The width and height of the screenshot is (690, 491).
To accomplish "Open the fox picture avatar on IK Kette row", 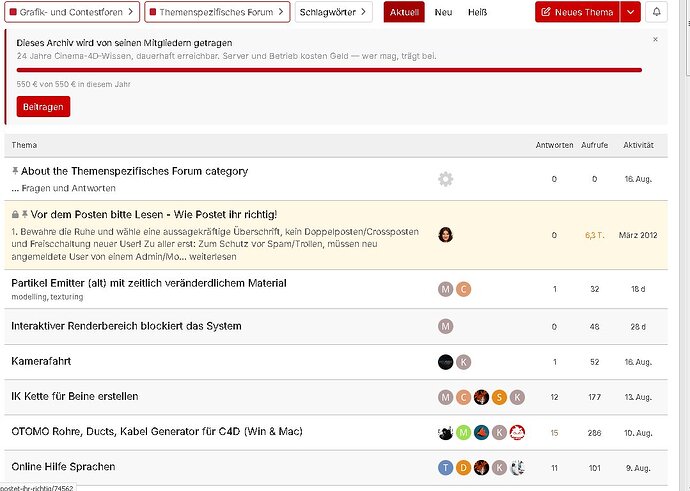I will point(481,397).
